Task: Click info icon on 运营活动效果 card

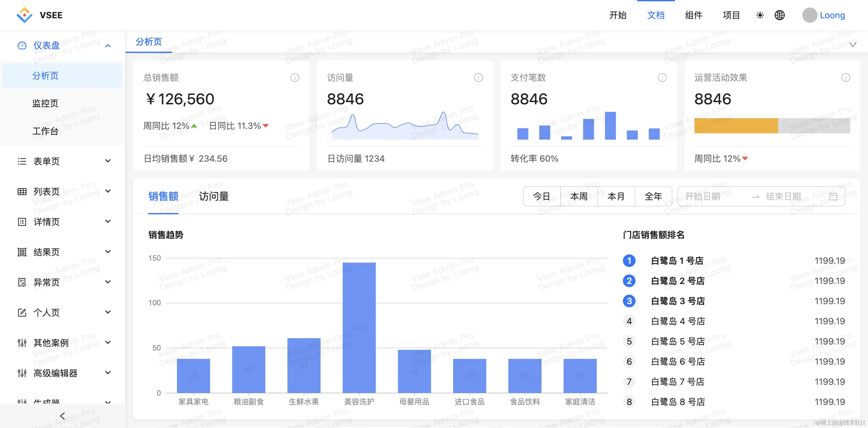Action: click(845, 78)
